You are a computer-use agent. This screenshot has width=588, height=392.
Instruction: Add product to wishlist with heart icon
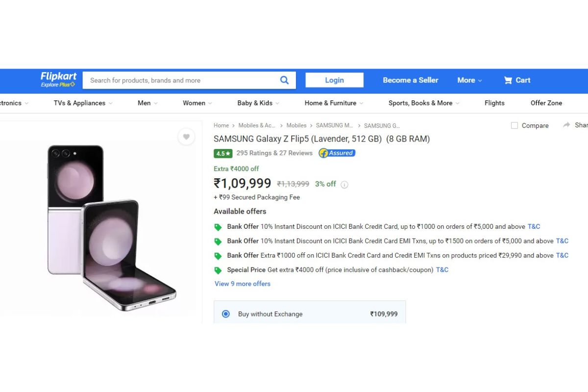click(x=186, y=137)
